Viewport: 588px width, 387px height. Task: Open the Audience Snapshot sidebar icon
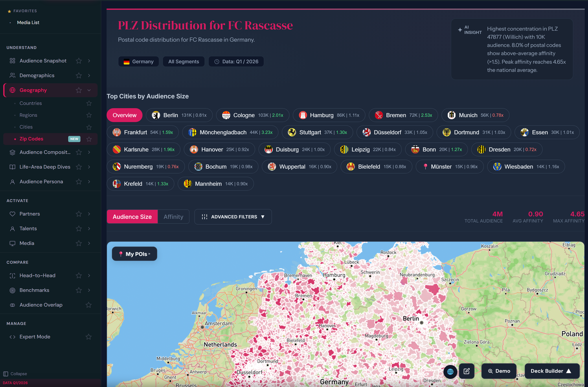pyautogui.click(x=12, y=61)
